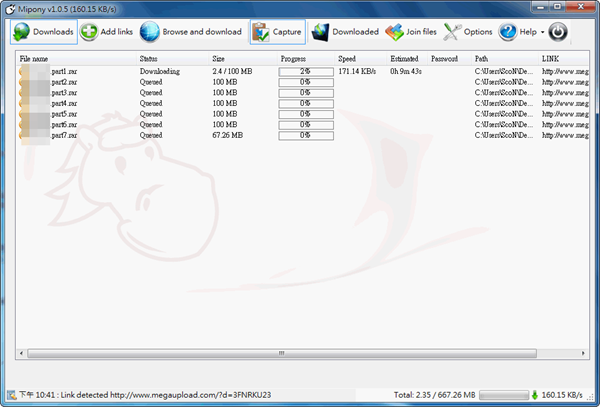Click the 171.14 KB/s speed value
The height and width of the screenshot is (407, 600).
357,72
